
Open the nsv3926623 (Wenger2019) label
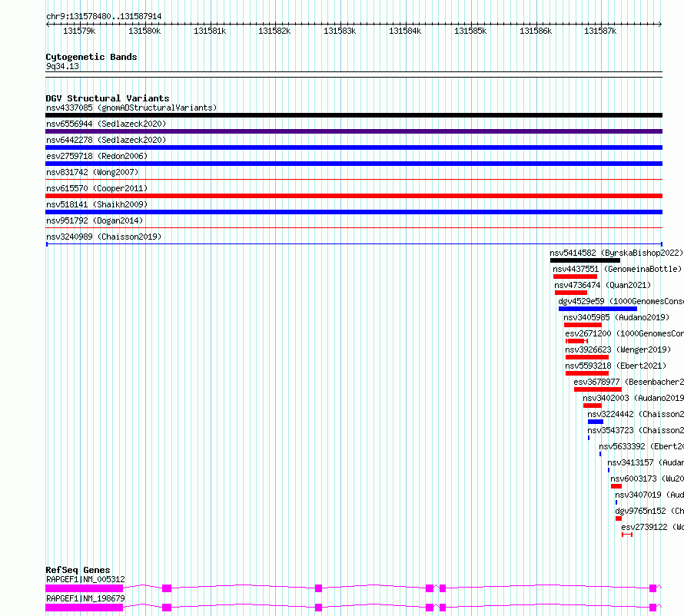[x=618, y=349]
